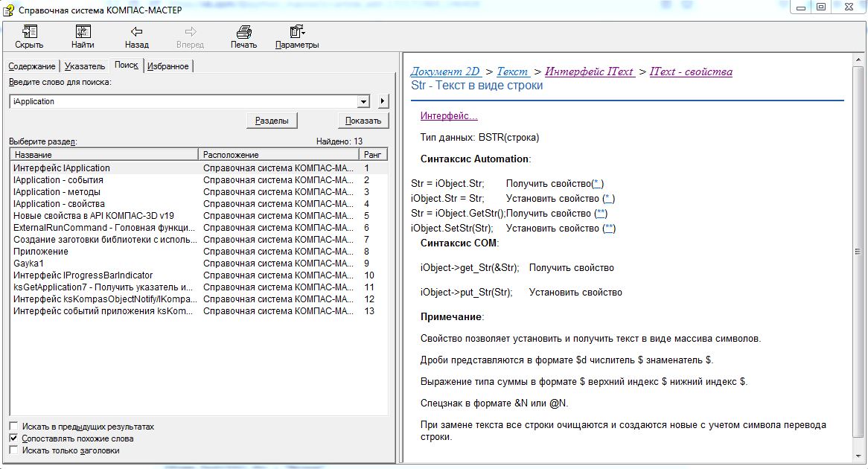Open the Избранное tab
868x469 pixels.
click(167, 66)
